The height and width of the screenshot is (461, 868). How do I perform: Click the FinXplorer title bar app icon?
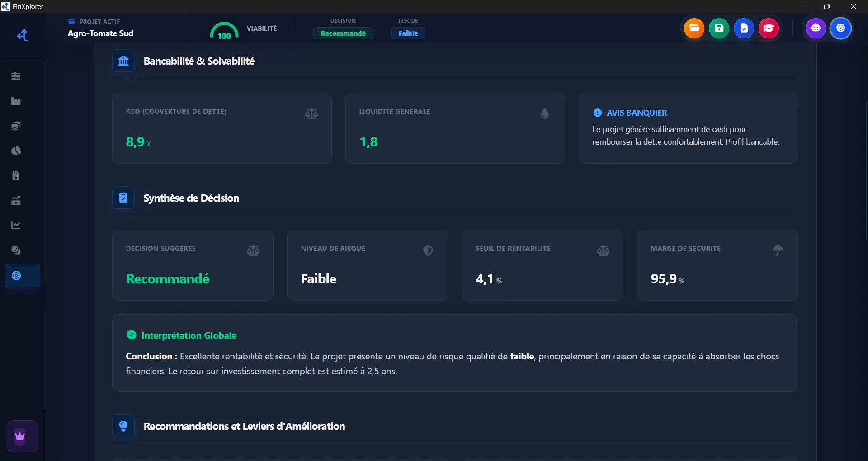pos(5,6)
